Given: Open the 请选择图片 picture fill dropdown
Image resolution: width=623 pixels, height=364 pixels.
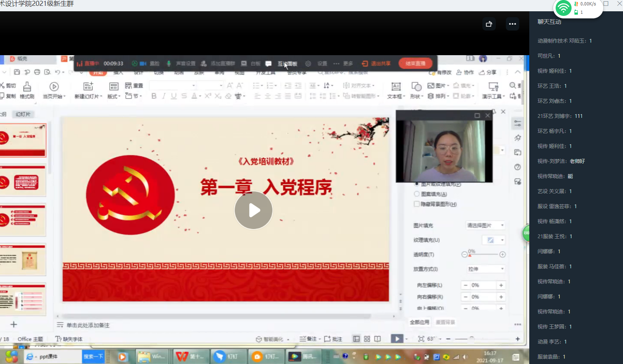Looking at the screenshot, I should click(485, 225).
